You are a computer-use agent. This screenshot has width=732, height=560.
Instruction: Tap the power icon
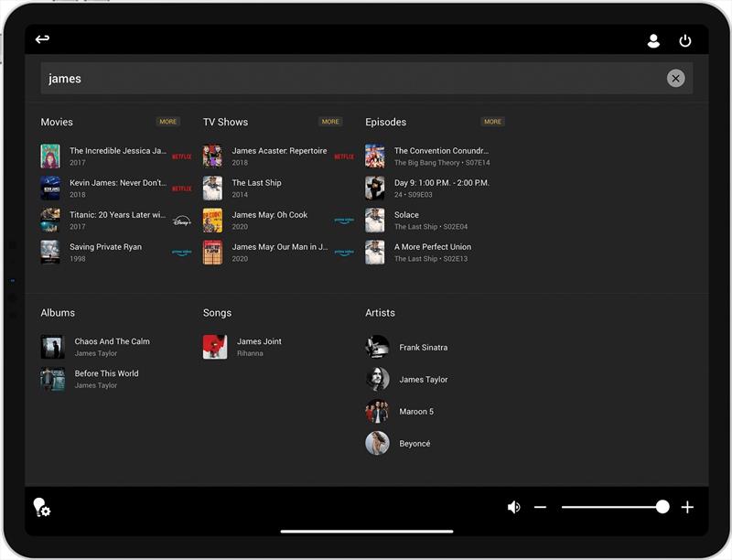click(684, 41)
